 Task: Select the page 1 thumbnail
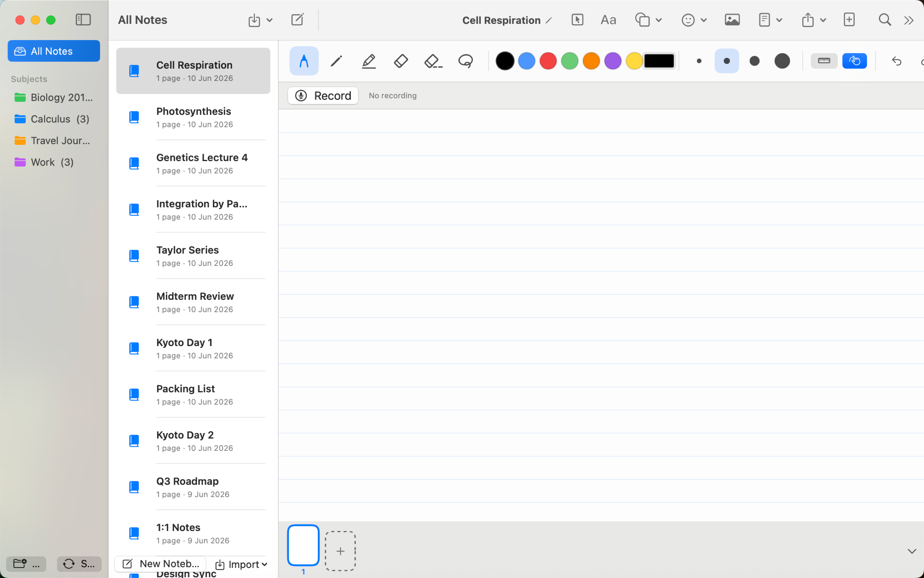(x=303, y=545)
